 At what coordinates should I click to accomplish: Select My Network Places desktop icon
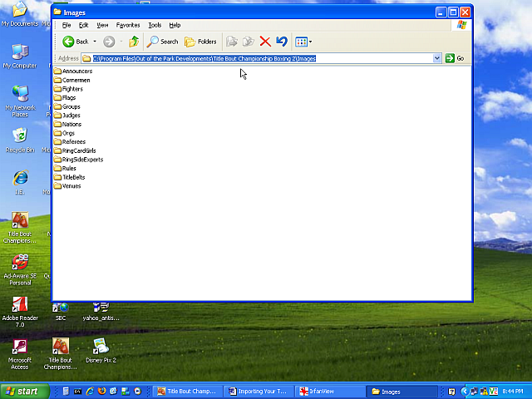click(x=20, y=101)
